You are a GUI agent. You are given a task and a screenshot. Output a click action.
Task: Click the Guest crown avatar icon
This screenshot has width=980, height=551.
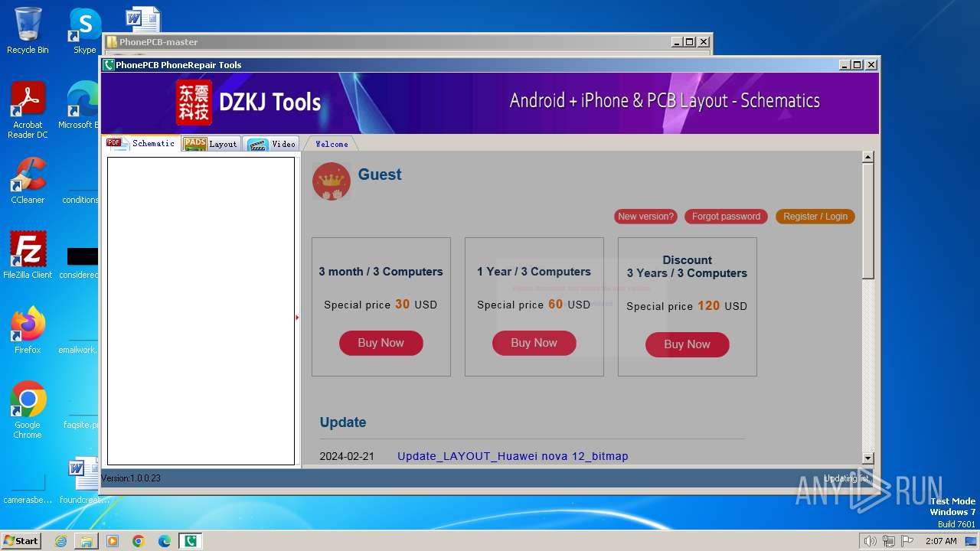pyautogui.click(x=332, y=181)
